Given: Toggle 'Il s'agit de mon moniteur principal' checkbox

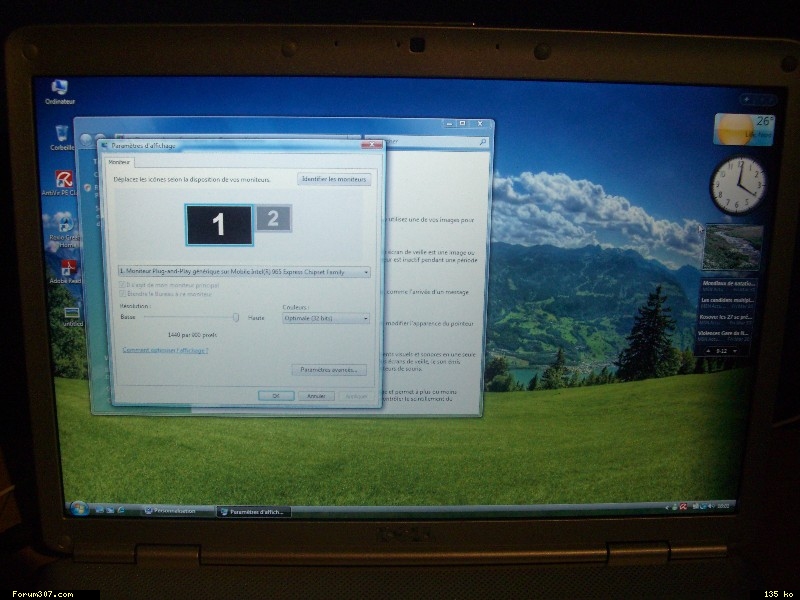Looking at the screenshot, I should [123, 286].
